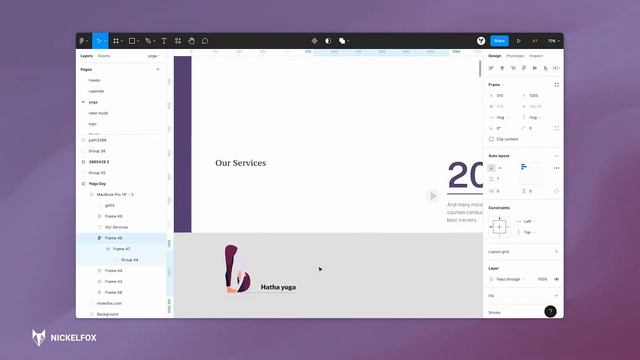Screen dimensions: 640x360
Task: Switch to the Assets tab
Action: (104, 56)
